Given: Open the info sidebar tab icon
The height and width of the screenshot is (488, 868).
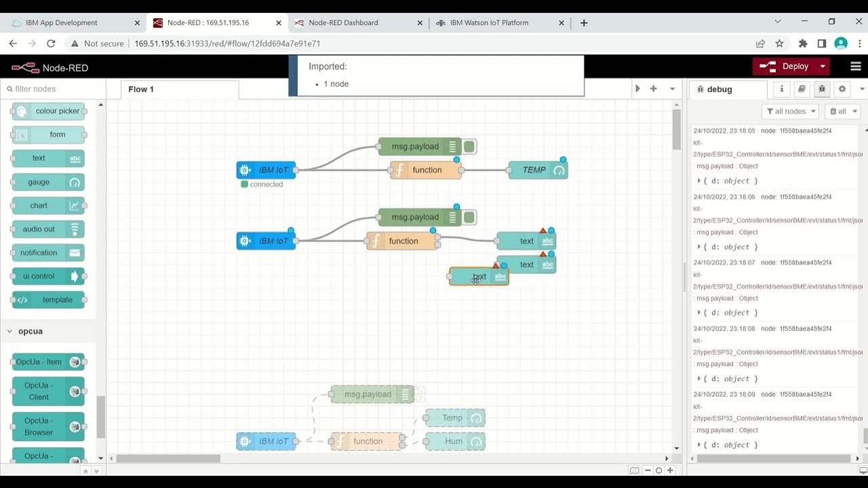Looking at the screenshot, I should coord(781,89).
